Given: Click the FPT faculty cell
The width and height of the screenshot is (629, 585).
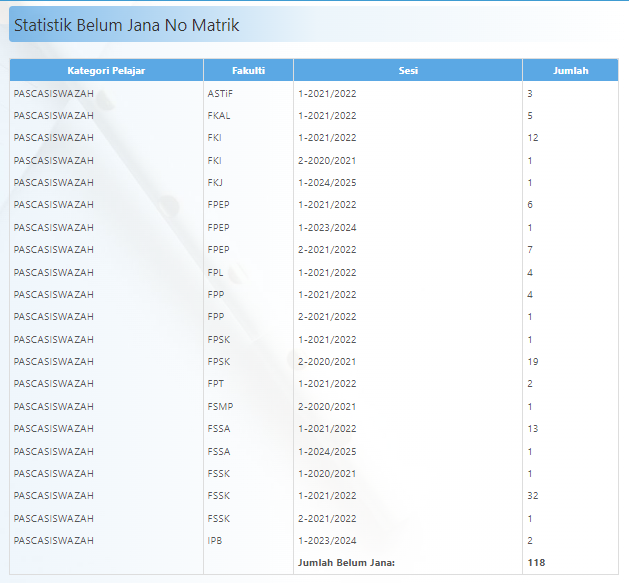Looking at the screenshot, I should click(x=216, y=384).
